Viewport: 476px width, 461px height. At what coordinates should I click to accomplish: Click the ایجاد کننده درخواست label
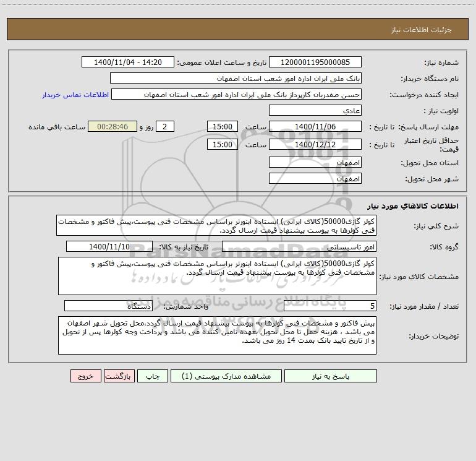point(424,95)
